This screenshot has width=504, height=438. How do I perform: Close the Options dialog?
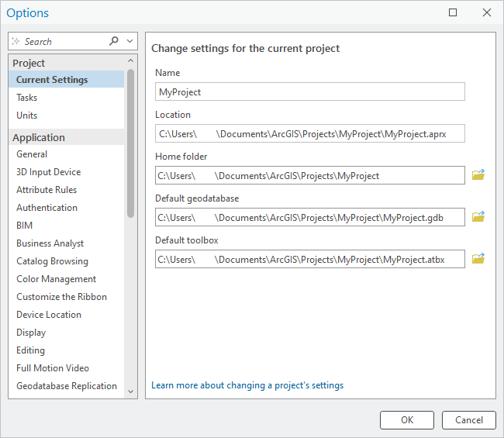(x=486, y=12)
